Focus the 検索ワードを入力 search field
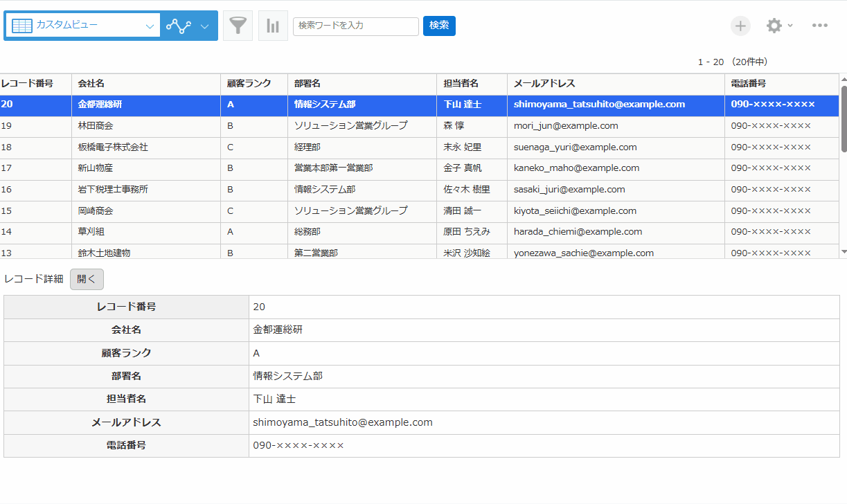 coord(356,26)
